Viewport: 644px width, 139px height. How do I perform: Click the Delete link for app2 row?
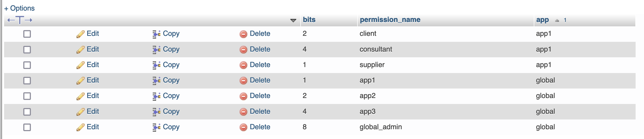[x=260, y=96]
